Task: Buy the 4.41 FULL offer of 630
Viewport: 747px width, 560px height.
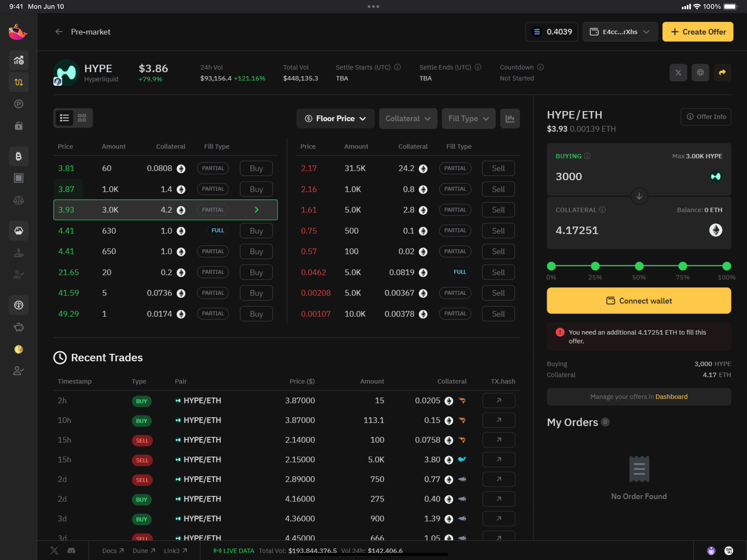Action: [x=256, y=231]
